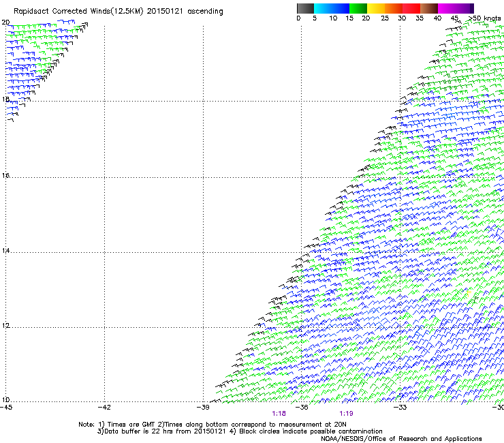Click the orange 25-30 knots legend swatch
The width and height of the screenshot is (504, 443).
[x=394, y=8]
